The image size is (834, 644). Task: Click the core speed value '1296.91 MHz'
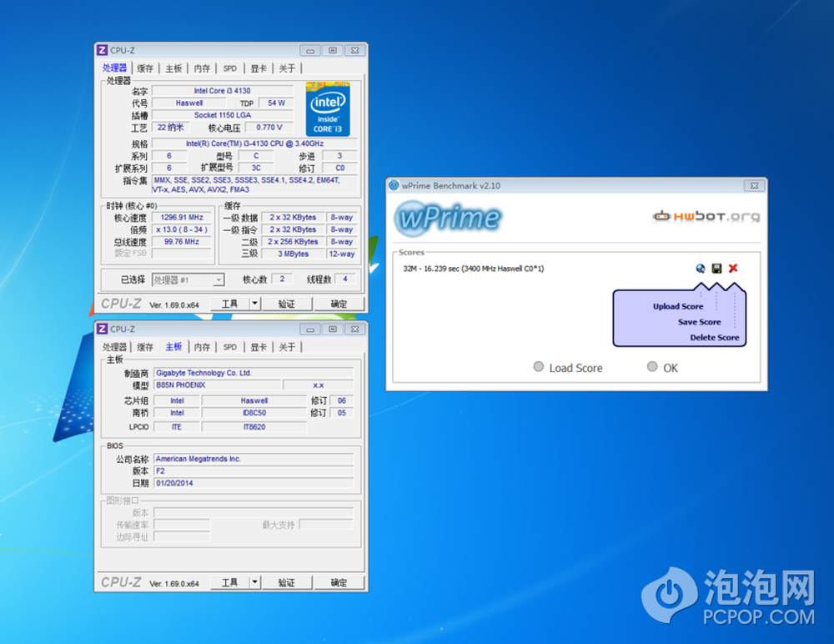[182, 217]
